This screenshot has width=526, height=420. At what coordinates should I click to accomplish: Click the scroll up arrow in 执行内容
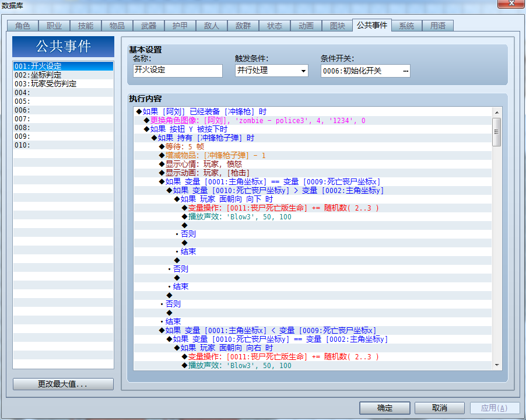click(x=497, y=113)
